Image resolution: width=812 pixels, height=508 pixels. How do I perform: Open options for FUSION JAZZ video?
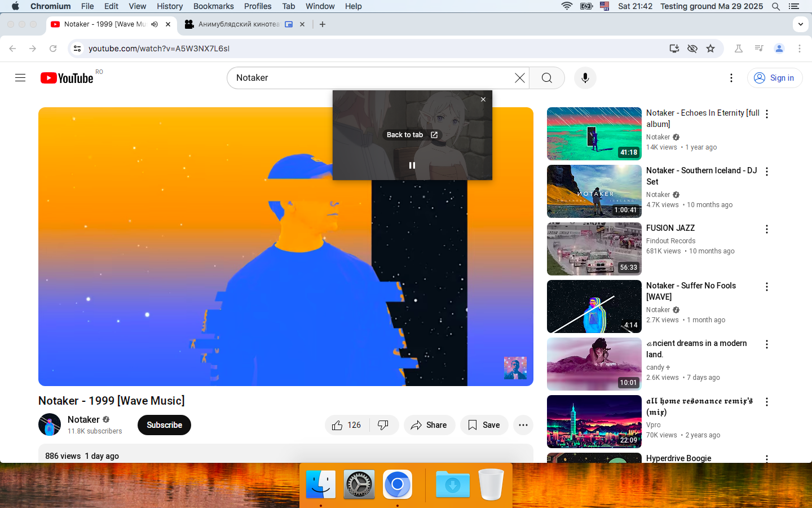coord(766,229)
